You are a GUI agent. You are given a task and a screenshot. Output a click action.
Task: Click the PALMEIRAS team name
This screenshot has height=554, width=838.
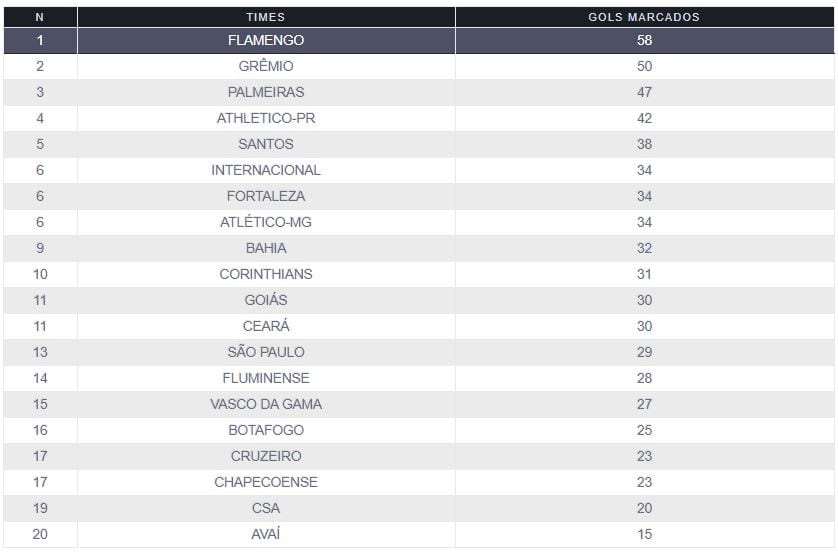pyautogui.click(x=266, y=92)
